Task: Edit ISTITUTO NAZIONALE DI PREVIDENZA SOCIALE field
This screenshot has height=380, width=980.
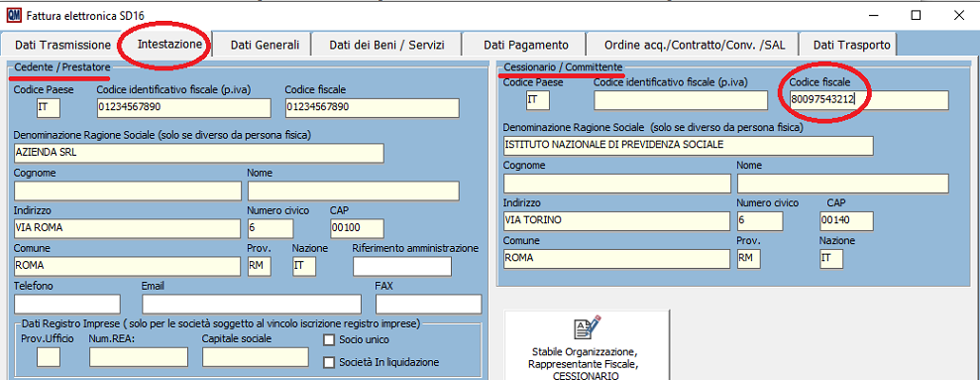Action: click(x=688, y=145)
